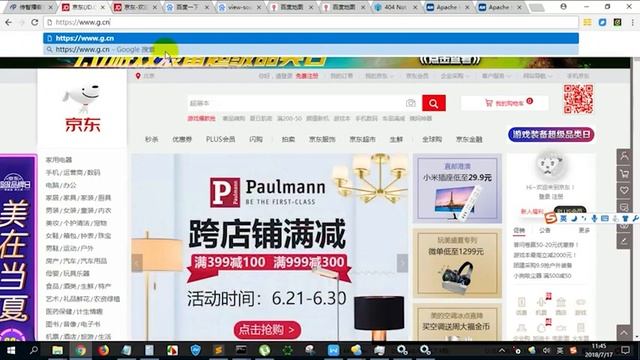Click the 小米插座低至29.9元 promo thumbnail
The height and width of the screenshot is (360, 640).
point(457,189)
